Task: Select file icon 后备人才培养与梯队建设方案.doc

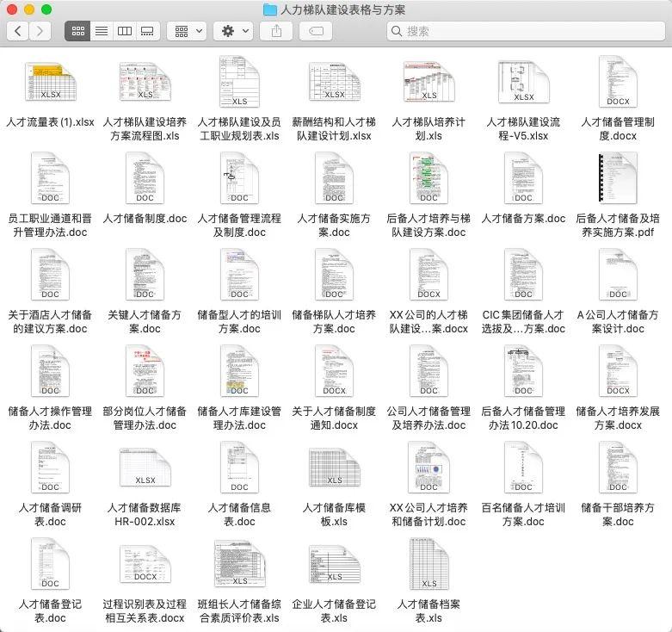Action: (429, 177)
